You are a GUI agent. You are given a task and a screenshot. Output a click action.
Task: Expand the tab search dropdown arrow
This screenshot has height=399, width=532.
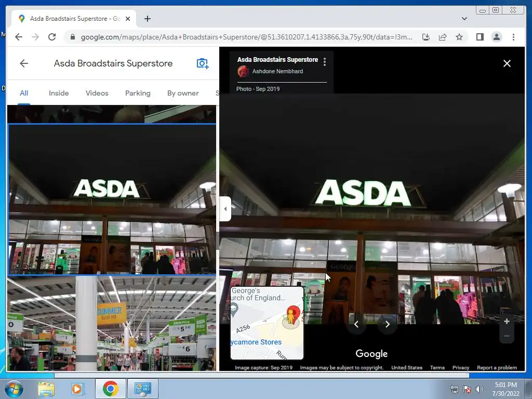(x=464, y=19)
